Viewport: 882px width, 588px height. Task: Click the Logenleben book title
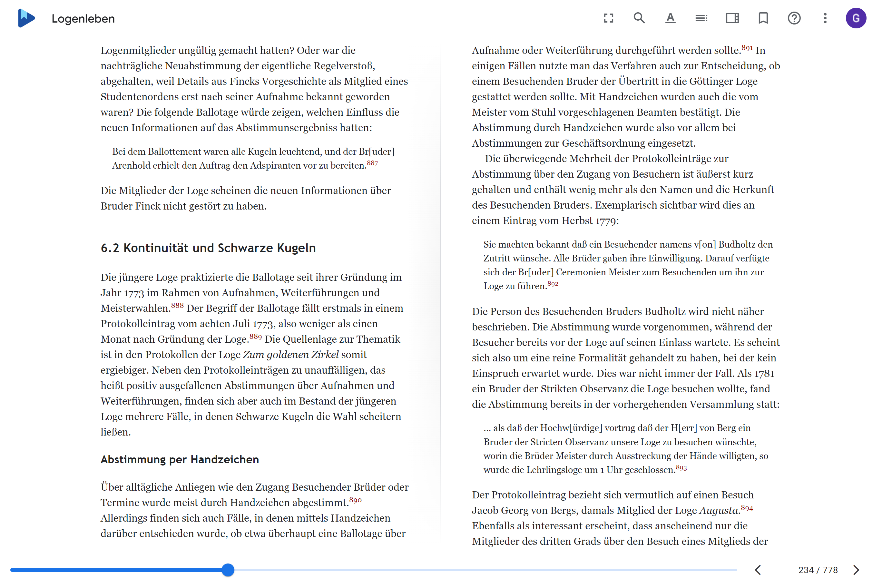tap(83, 18)
